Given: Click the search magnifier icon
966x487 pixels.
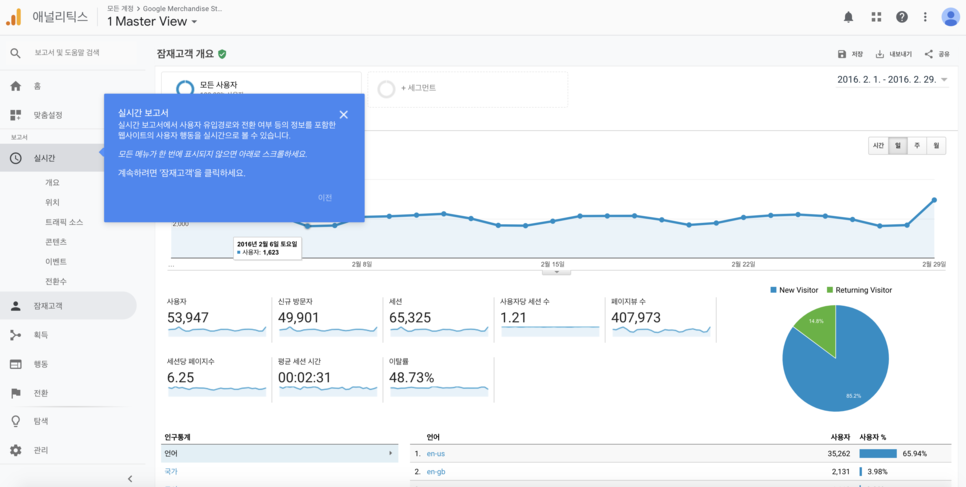Looking at the screenshot, I should pyautogui.click(x=16, y=53).
